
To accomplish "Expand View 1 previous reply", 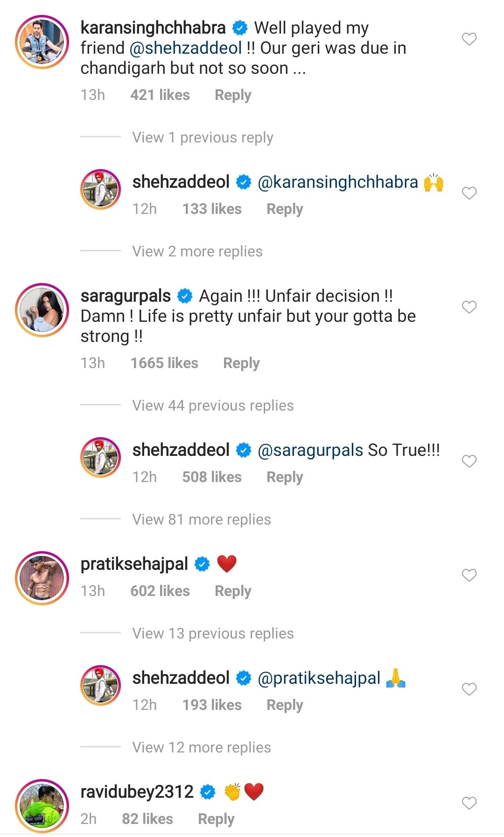I will tap(203, 138).
